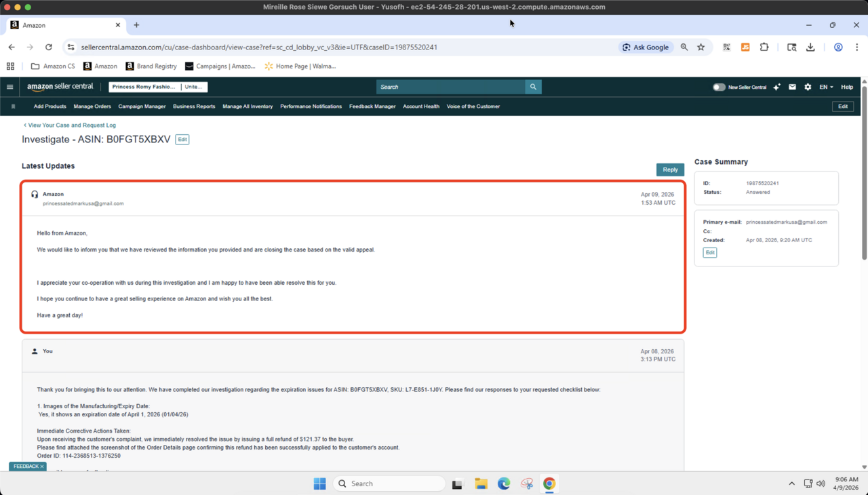Screen dimensions: 868x495
Task: Open the Seller Central hamburger menu
Action: tap(10, 87)
